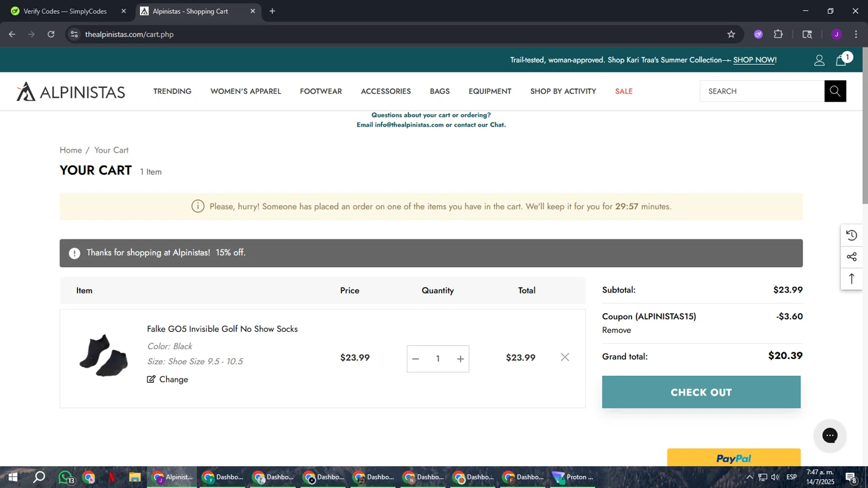Show hidden tray icons chevron
Screen dimensions: 868x488
pos(749,478)
